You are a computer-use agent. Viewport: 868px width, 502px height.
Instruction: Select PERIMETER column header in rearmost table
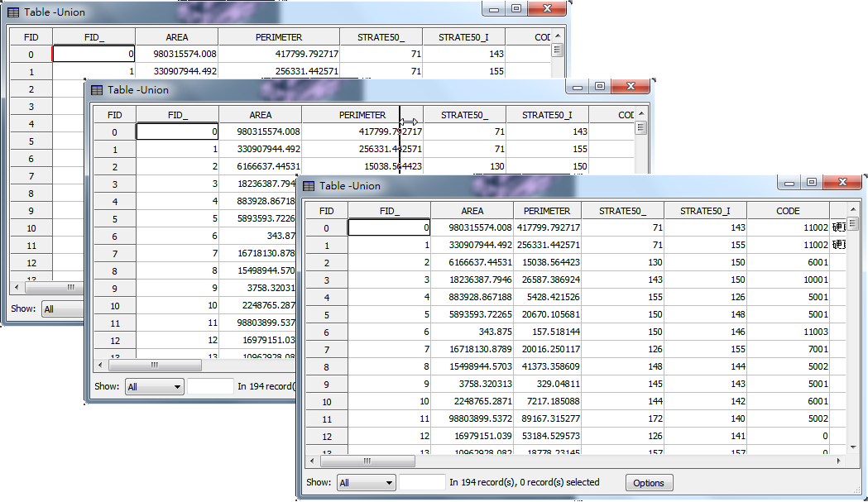pos(279,37)
